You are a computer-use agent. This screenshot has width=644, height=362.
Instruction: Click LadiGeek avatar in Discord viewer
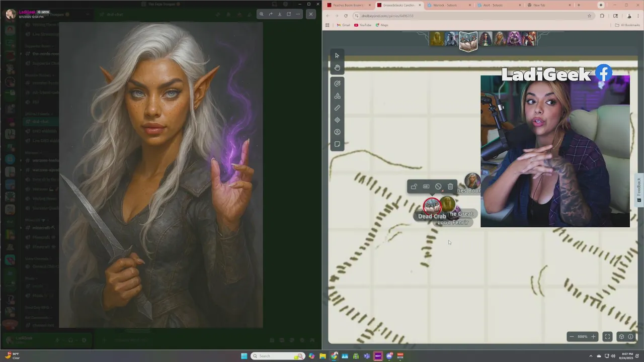11,14
